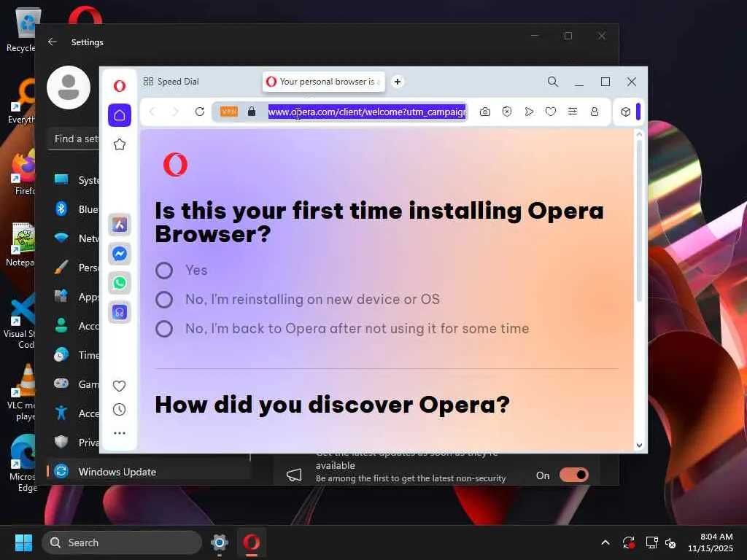Open network icon in system tray
Viewport: 747px width, 560px height.
651,542
